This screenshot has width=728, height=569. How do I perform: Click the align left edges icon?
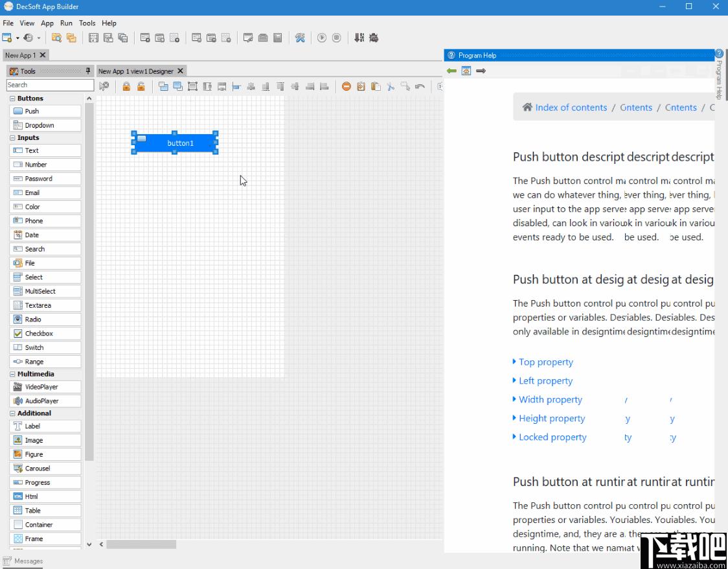(x=236, y=86)
